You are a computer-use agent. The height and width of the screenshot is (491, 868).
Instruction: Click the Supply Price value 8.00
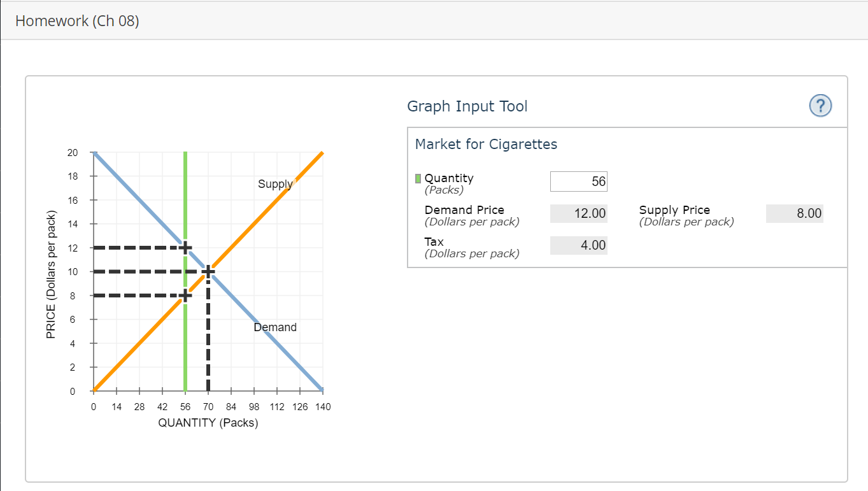click(795, 214)
